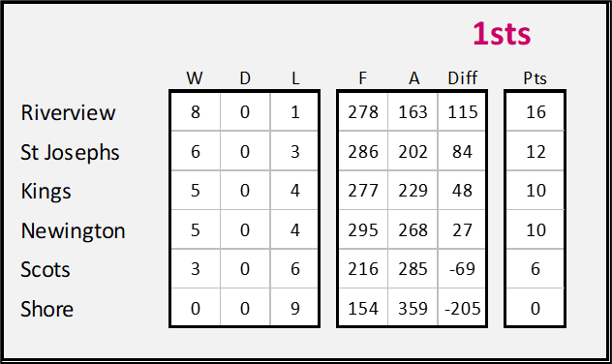Select Shore's against cell showing 359
612x364 pixels.
click(x=413, y=309)
